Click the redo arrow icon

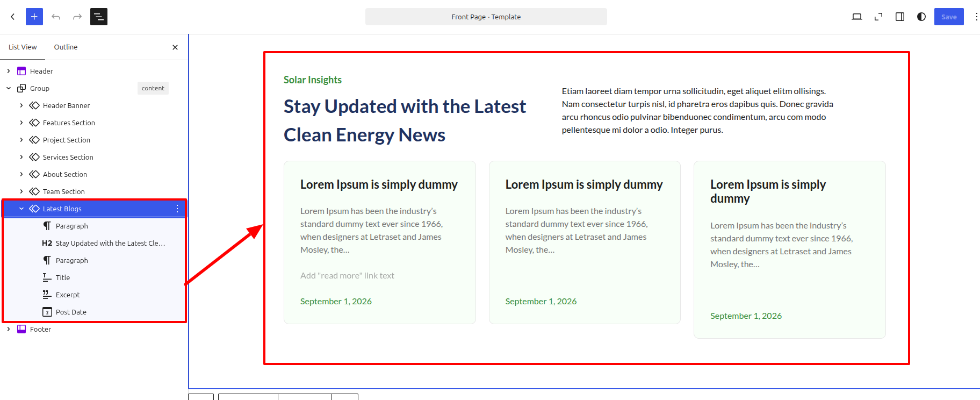point(77,17)
